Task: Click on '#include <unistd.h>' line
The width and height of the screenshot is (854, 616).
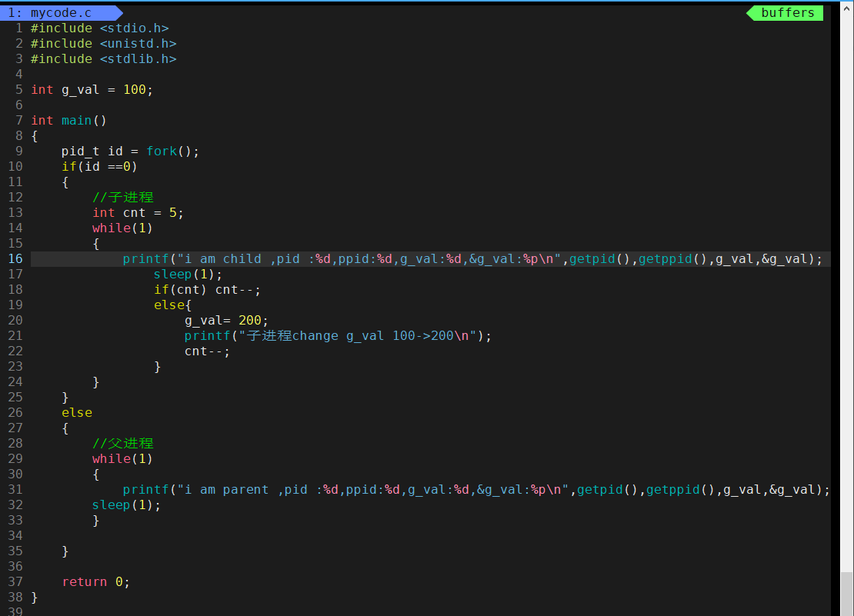Action: pyautogui.click(x=104, y=44)
